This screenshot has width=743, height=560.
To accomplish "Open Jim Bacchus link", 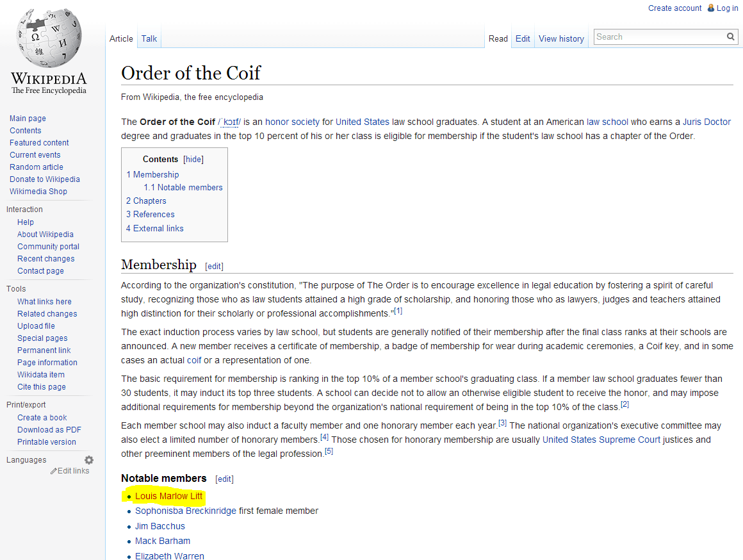I will click(159, 526).
